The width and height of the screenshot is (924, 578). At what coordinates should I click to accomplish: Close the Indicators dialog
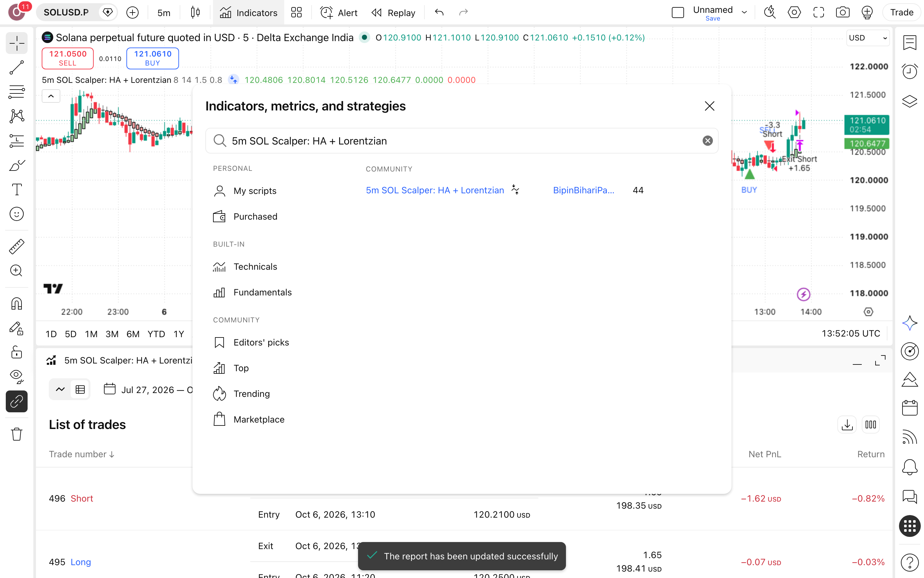pos(709,106)
